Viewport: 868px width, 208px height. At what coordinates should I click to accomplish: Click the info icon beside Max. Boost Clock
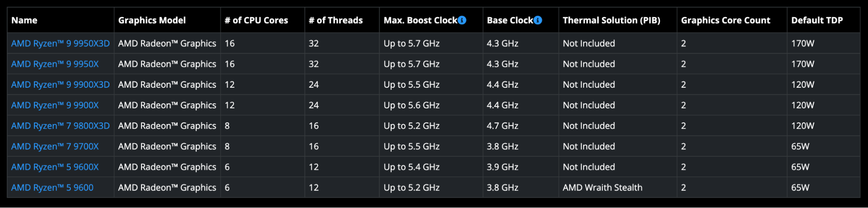coord(462,20)
